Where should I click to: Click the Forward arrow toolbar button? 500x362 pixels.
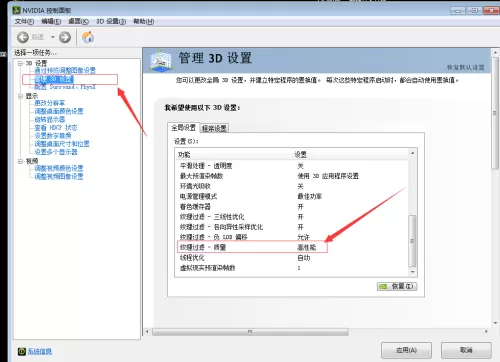click(x=65, y=37)
